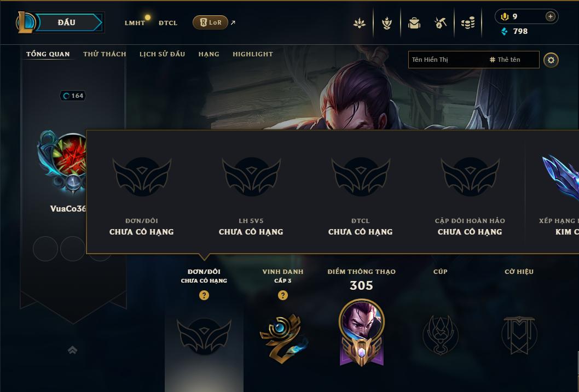
Task: Expand the profile banner chevron arrow
Action: pyautogui.click(x=72, y=350)
